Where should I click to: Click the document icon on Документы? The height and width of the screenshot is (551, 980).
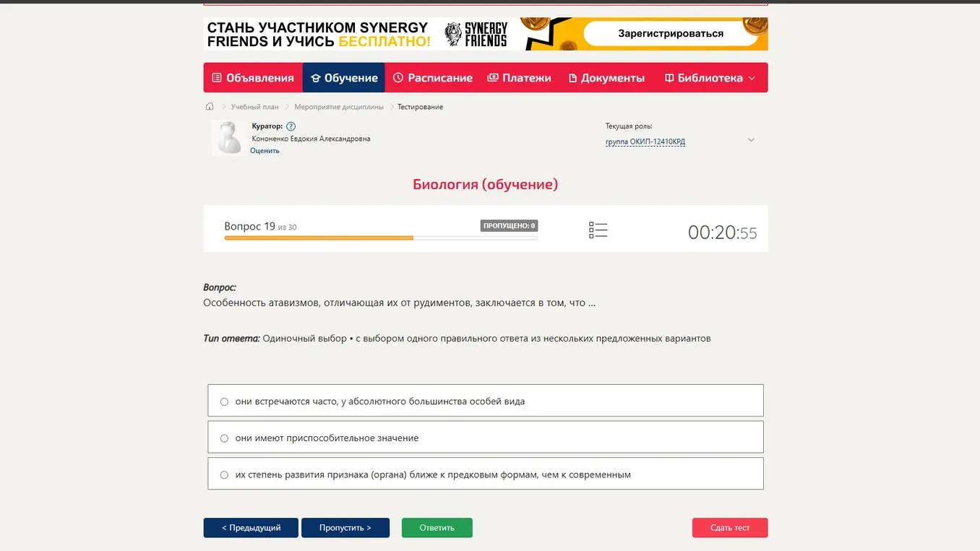coord(573,78)
